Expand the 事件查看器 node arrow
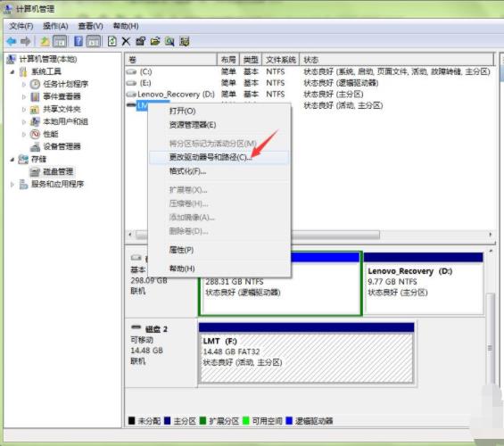This screenshot has width=504, height=446. [24, 96]
